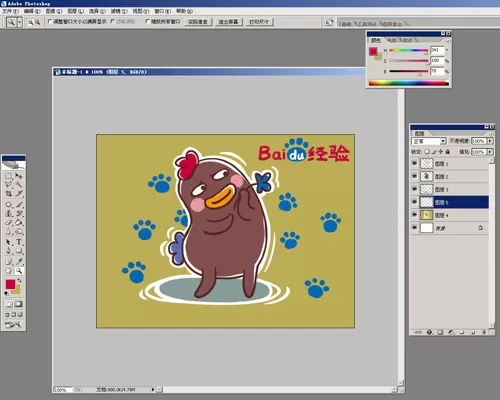Delete layer using trash icon

coord(484,332)
